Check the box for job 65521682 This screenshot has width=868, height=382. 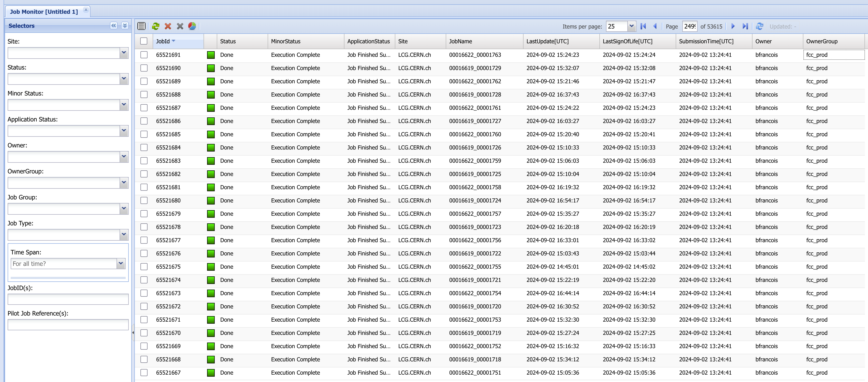pos(144,174)
